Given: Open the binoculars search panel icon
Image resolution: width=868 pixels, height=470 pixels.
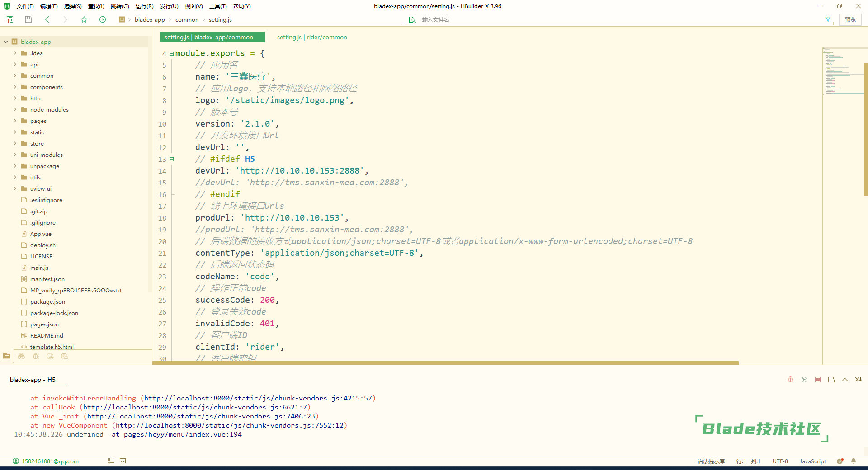Looking at the screenshot, I should (21, 356).
